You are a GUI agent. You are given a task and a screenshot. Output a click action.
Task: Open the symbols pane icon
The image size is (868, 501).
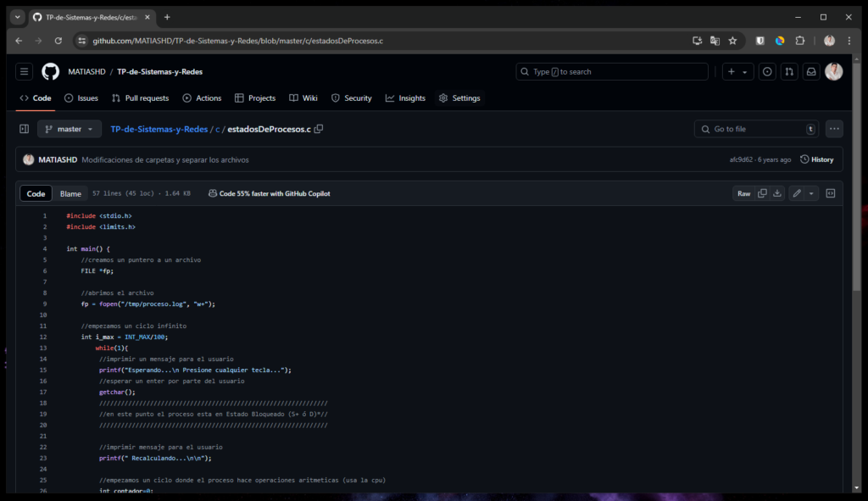point(831,193)
